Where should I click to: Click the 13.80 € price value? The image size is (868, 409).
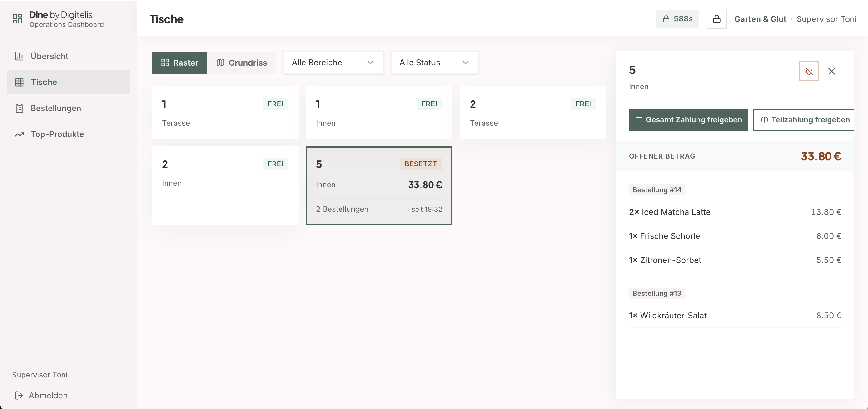(x=826, y=212)
